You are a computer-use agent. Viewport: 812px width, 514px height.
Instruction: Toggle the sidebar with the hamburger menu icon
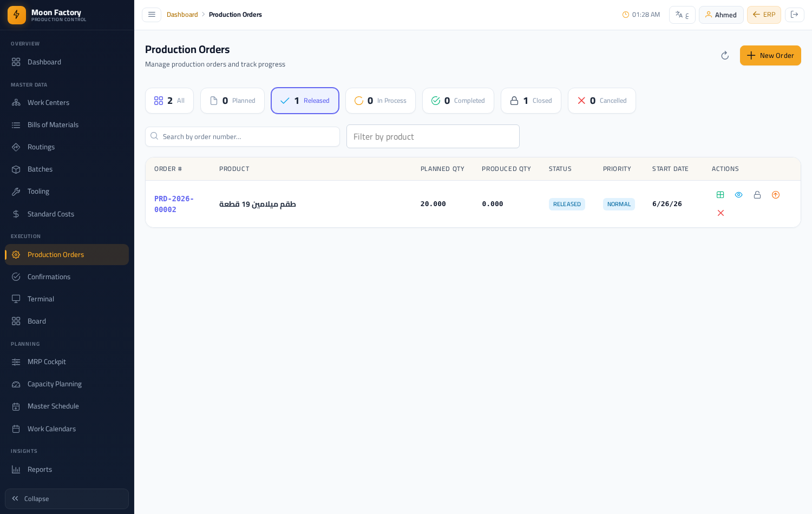[x=152, y=15]
